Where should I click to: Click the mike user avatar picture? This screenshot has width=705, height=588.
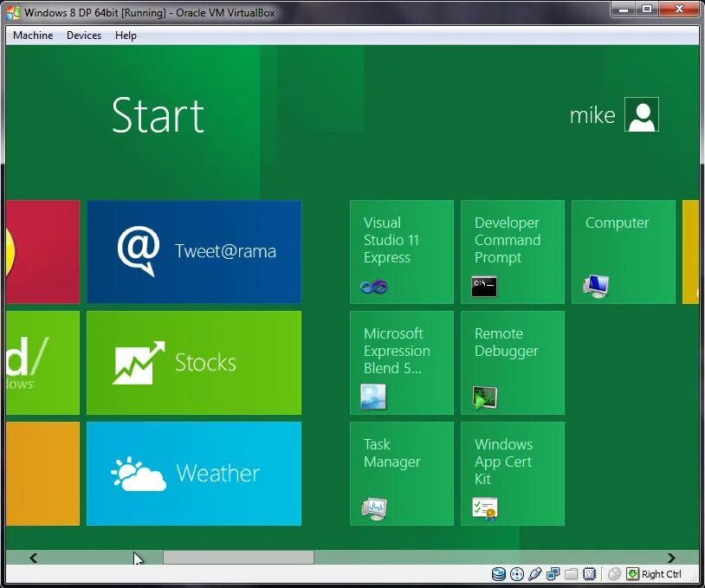pyautogui.click(x=642, y=114)
